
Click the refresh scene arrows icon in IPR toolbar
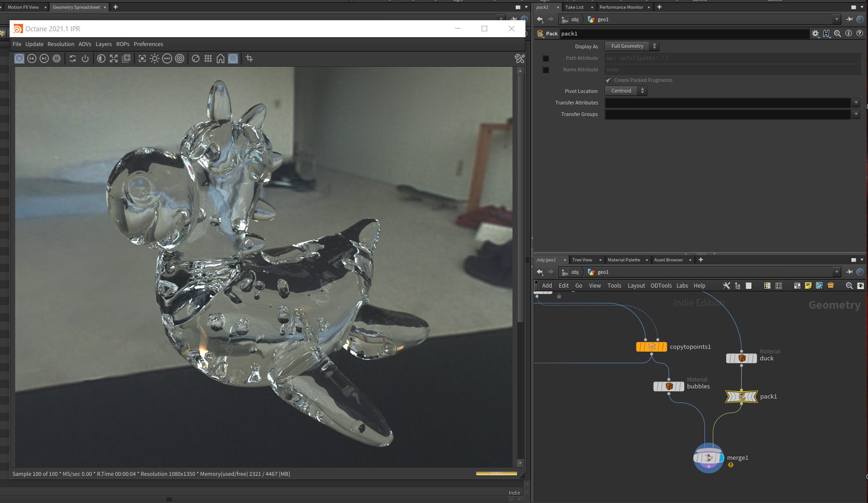coord(73,58)
